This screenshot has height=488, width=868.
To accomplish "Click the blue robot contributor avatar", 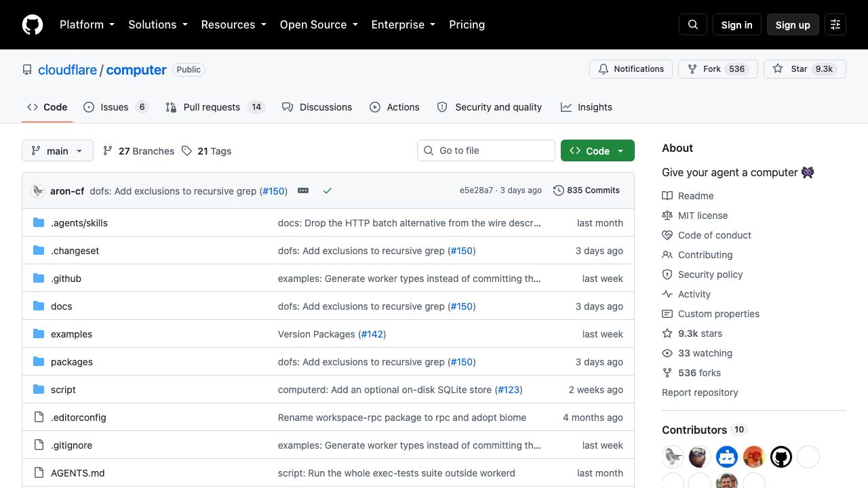I will (727, 457).
